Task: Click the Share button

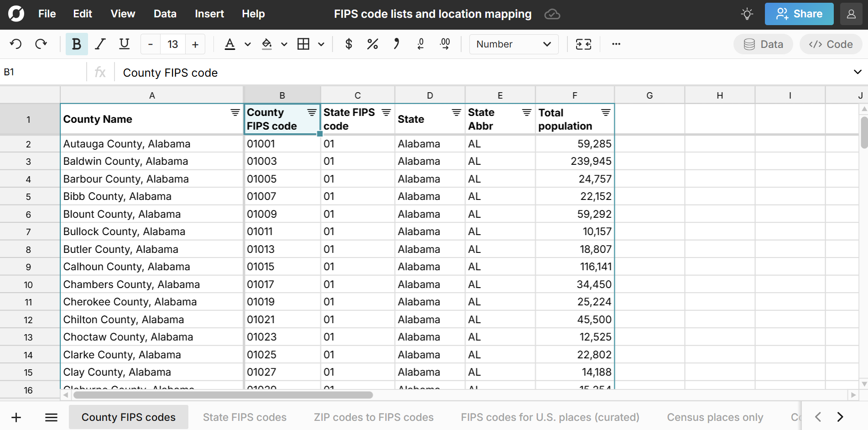Action: [x=799, y=14]
